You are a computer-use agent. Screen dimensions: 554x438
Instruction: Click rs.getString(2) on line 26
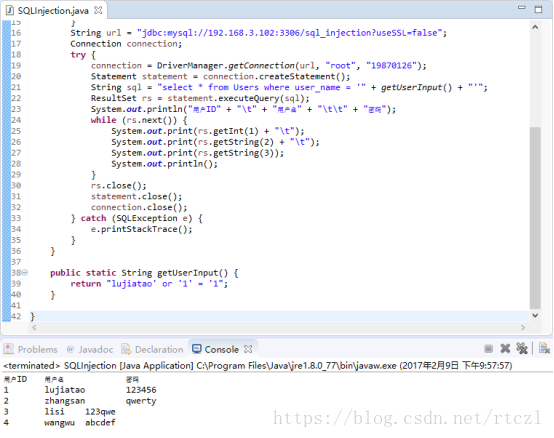(236, 142)
